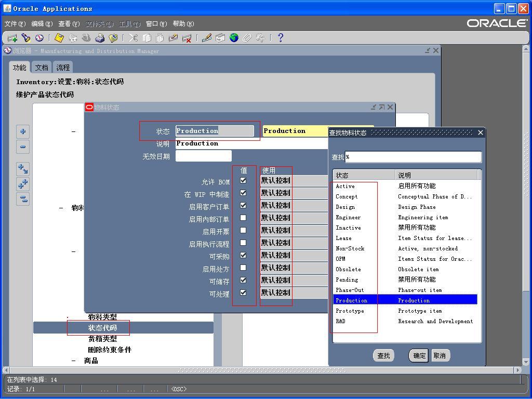
Task: Open the 默认控制 list for 在 WIP 中制造
Action: (x=294, y=193)
